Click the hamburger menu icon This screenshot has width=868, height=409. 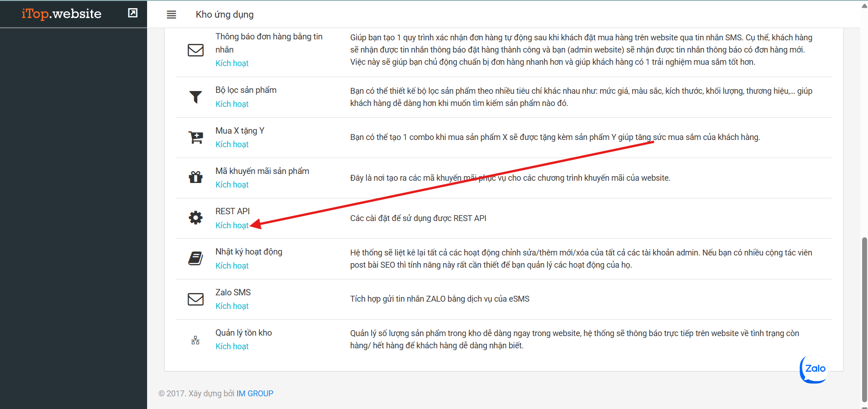coord(171,14)
